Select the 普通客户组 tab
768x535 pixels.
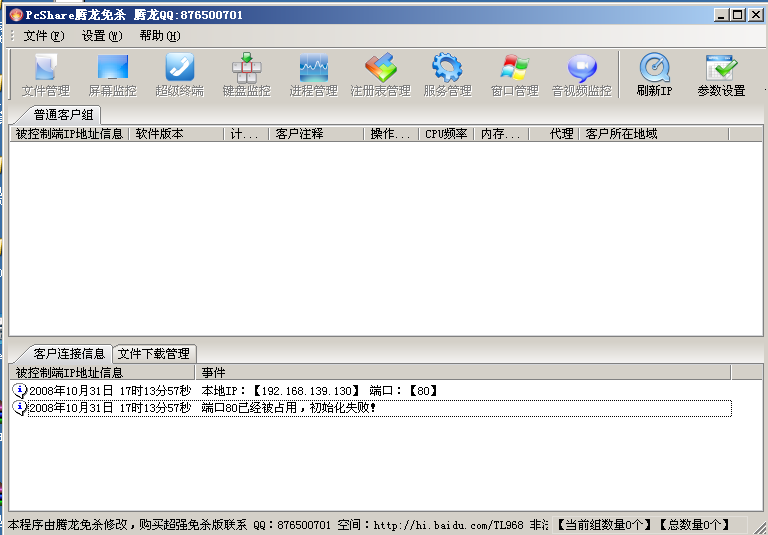[63, 115]
